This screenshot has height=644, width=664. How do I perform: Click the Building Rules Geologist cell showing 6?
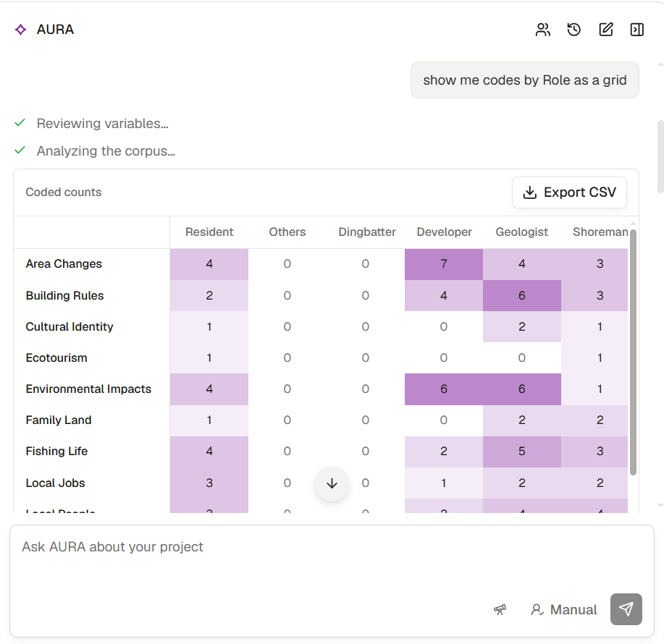[521, 295]
